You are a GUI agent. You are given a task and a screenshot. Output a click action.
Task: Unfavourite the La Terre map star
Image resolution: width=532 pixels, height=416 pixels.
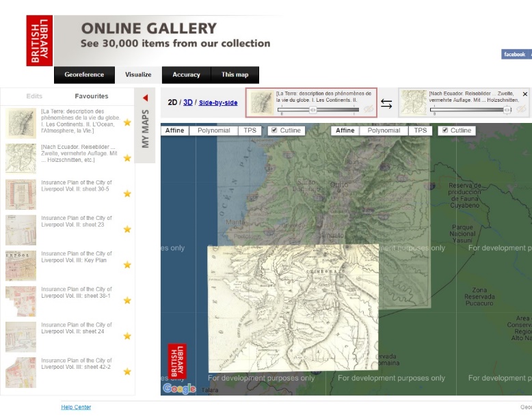click(127, 123)
